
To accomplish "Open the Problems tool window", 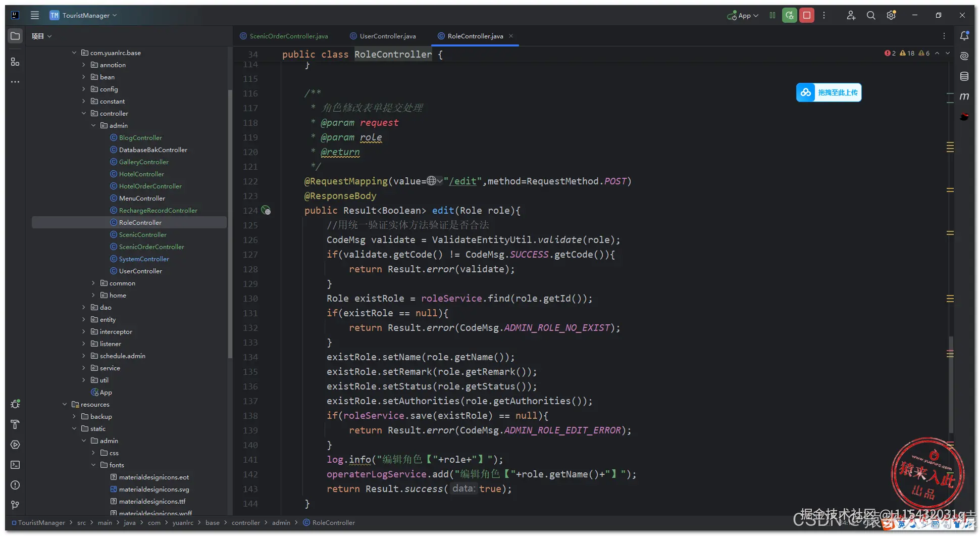I will pos(15,485).
